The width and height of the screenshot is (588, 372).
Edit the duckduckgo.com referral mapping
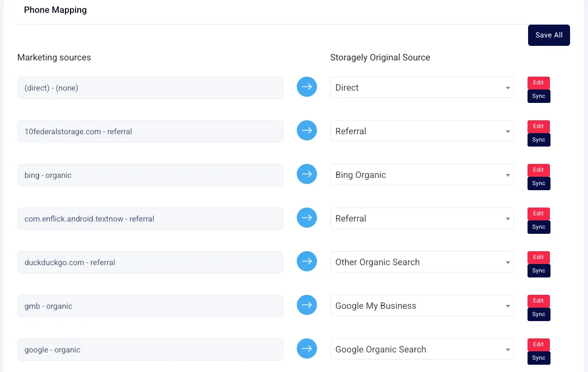tap(539, 257)
